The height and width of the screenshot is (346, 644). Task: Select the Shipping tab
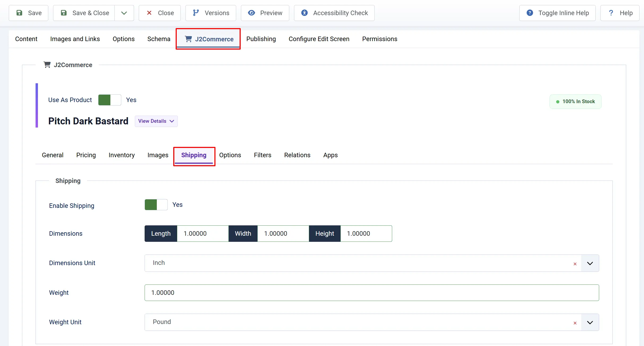194,155
